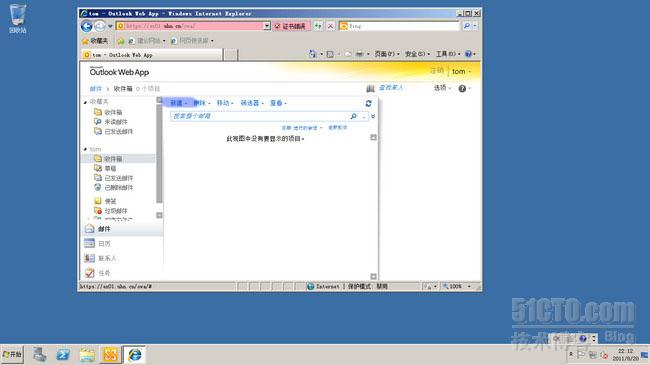Click the OWA help question mark icon
Viewport: 650px width, 365px height.
tap(462, 88)
